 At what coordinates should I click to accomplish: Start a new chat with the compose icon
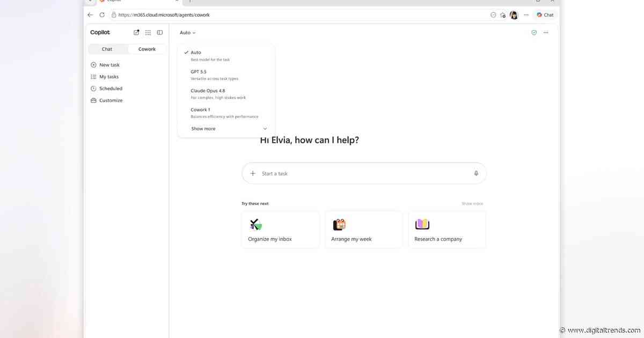(136, 32)
